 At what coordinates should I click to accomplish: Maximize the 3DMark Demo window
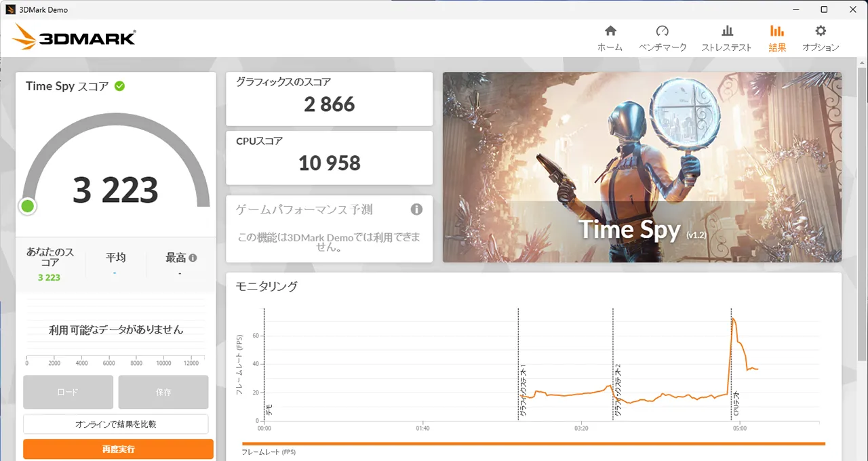coord(824,9)
